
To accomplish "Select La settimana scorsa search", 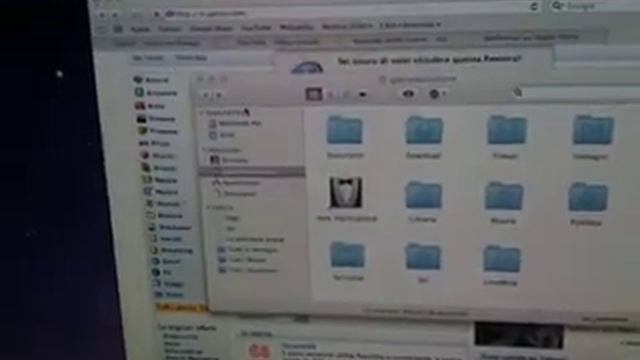I will (255, 239).
